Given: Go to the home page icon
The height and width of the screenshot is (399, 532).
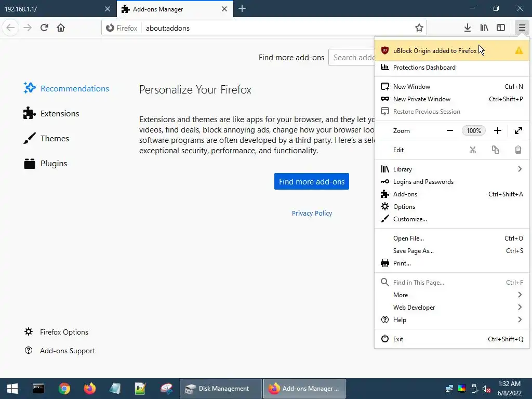Looking at the screenshot, I should (61, 28).
